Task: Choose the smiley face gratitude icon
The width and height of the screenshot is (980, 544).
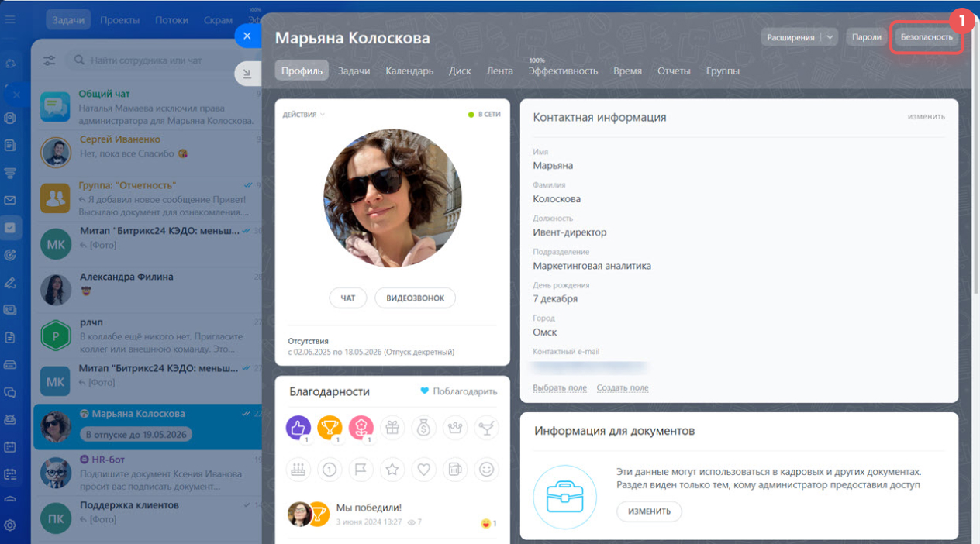Action: click(x=486, y=469)
